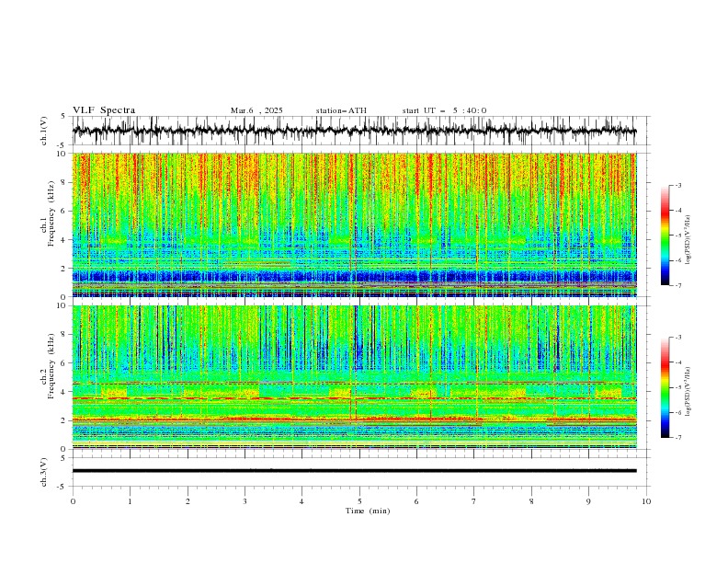Click the "ch.3(V)" waveform axis label
Viewport: 728px width, 563px height.
tap(44, 472)
